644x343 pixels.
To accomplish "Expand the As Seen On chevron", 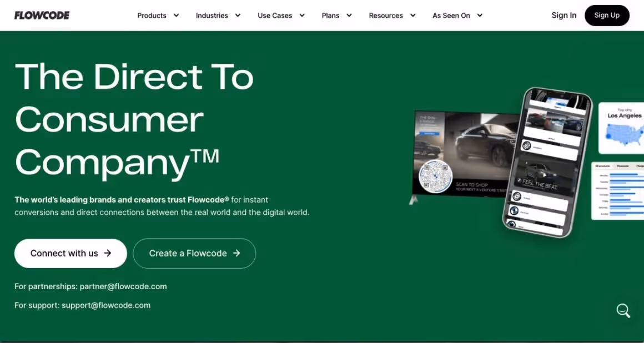I will 480,16.
